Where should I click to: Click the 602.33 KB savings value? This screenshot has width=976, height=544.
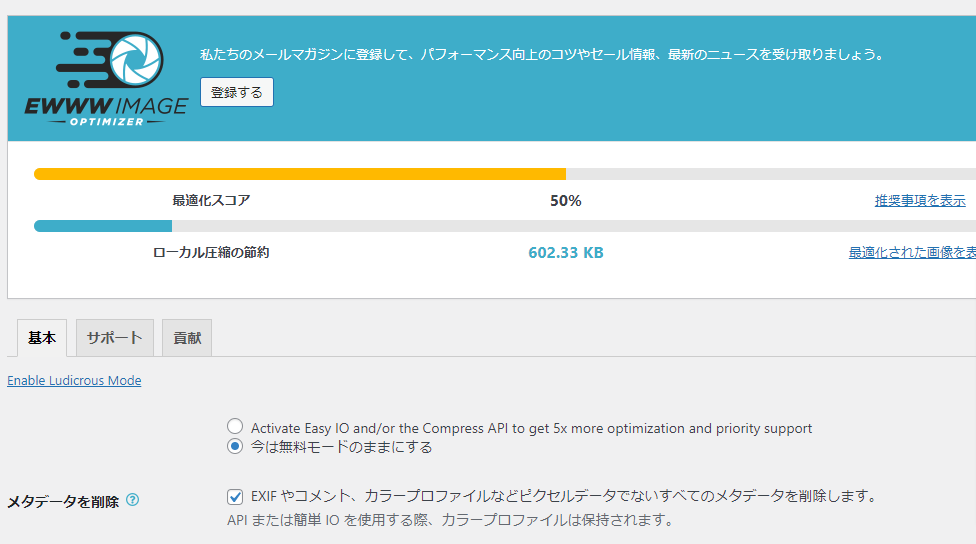pos(566,252)
